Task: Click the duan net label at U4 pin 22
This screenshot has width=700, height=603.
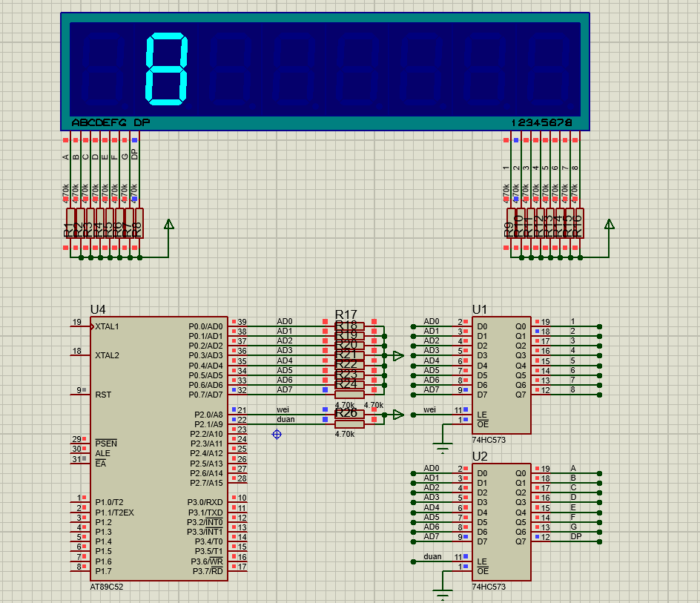Action: [x=285, y=419]
